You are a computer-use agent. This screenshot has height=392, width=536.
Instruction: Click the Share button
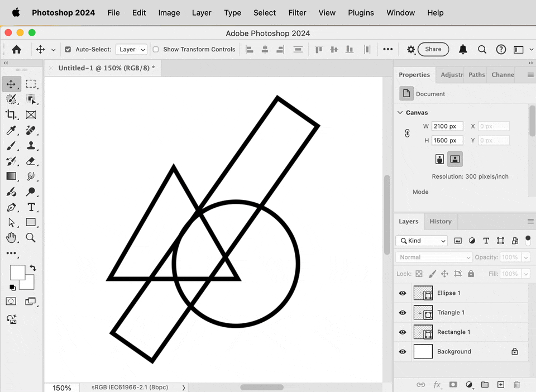click(x=433, y=49)
